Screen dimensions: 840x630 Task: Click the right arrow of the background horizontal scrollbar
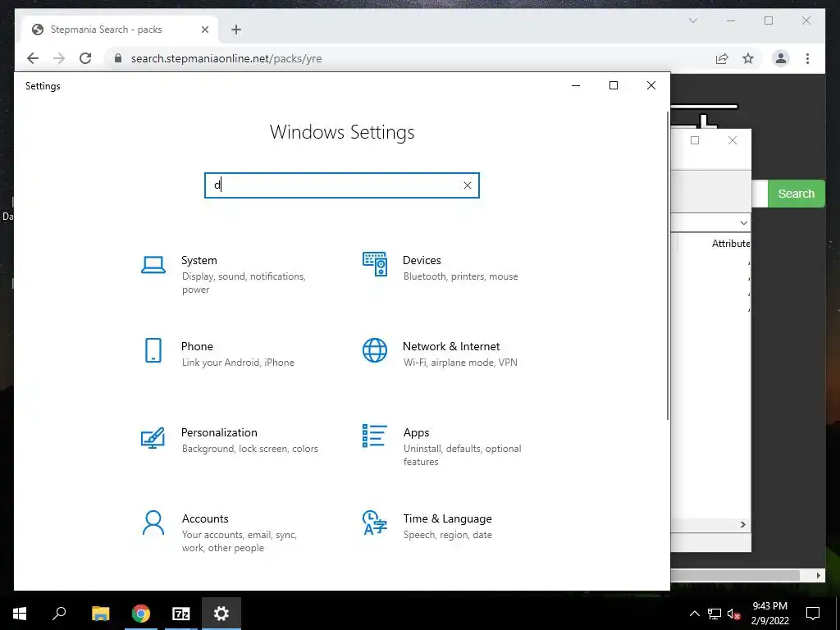(742, 524)
